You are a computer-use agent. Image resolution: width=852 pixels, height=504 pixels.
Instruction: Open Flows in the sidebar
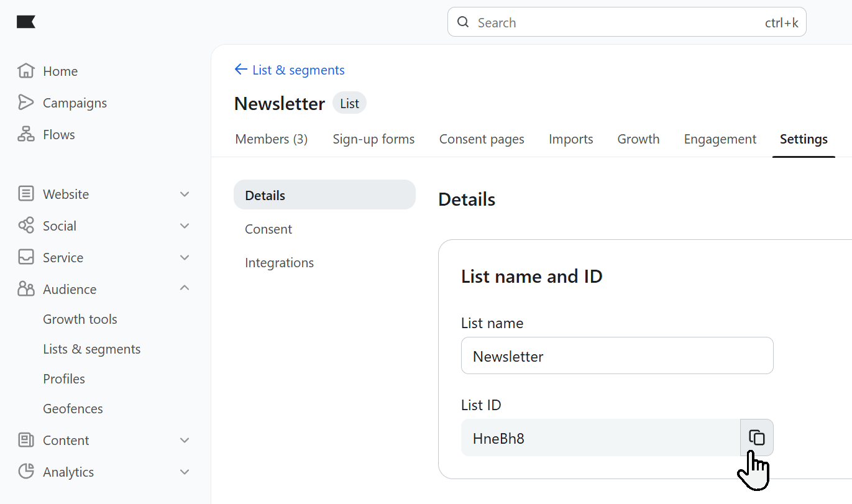[x=59, y=134]
